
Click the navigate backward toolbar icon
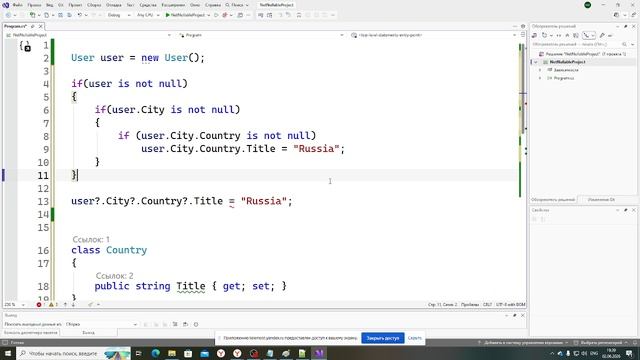click(x=8, y=15)
